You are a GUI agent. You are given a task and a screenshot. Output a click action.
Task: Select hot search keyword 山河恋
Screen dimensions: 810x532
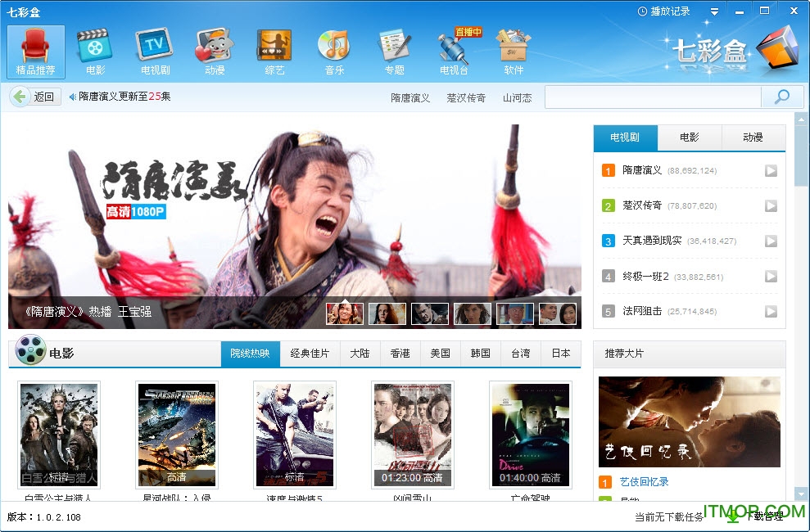coord(517,97)
